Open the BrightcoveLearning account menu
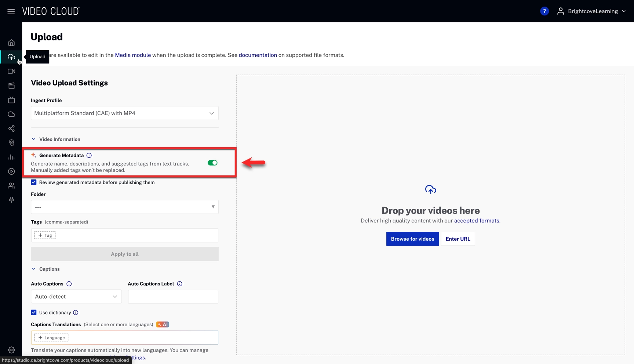 (592, 11)
